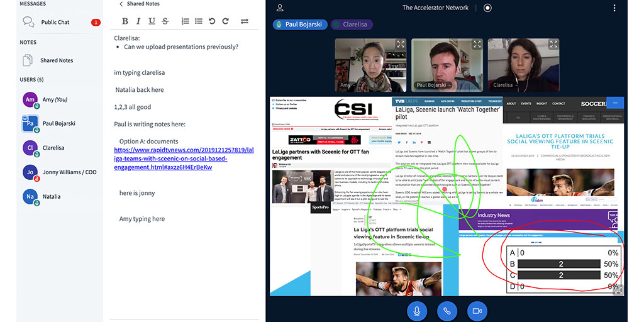Image resolution: width=644 pixels, height=322 pixels.
Task: Insert an ordered list in notes
Action: coord(186,21)
